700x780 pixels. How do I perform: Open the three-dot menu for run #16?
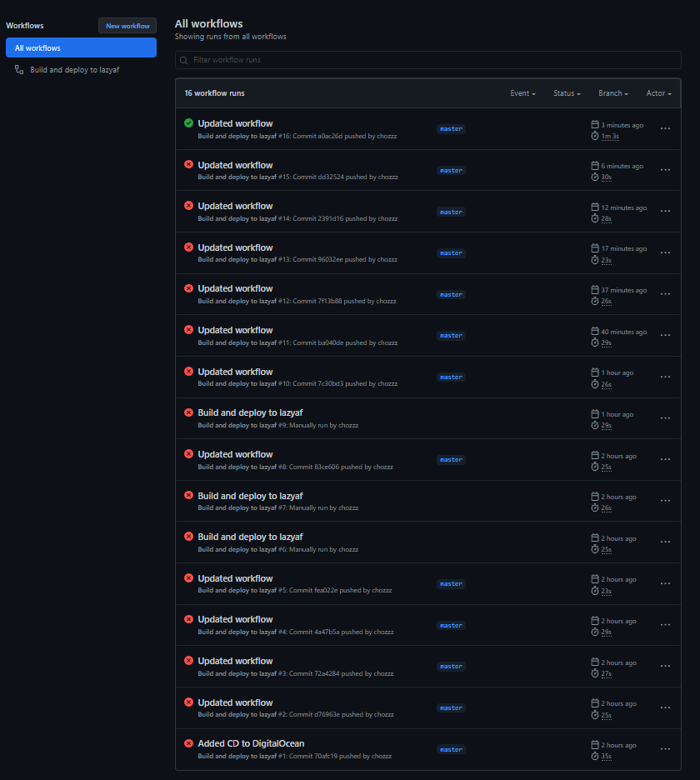tap(665, 128)
